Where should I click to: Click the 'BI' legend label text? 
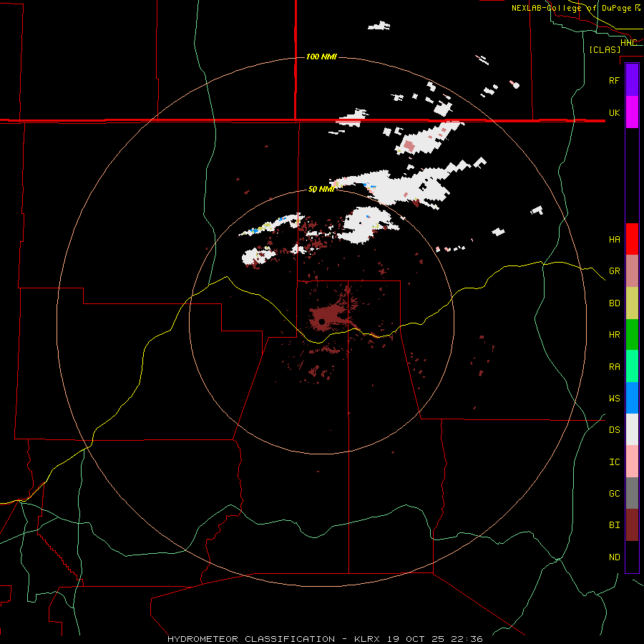coord(614,525)
